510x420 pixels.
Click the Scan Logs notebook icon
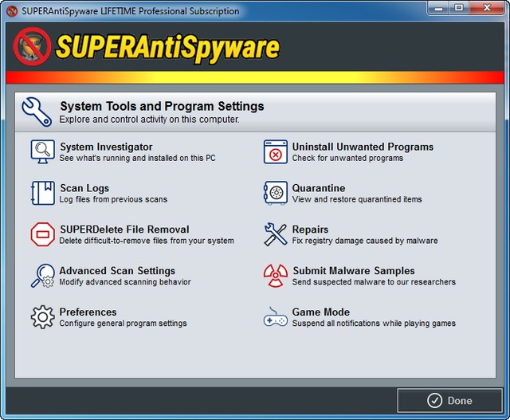pyautogui.click(x=42, y=193)
